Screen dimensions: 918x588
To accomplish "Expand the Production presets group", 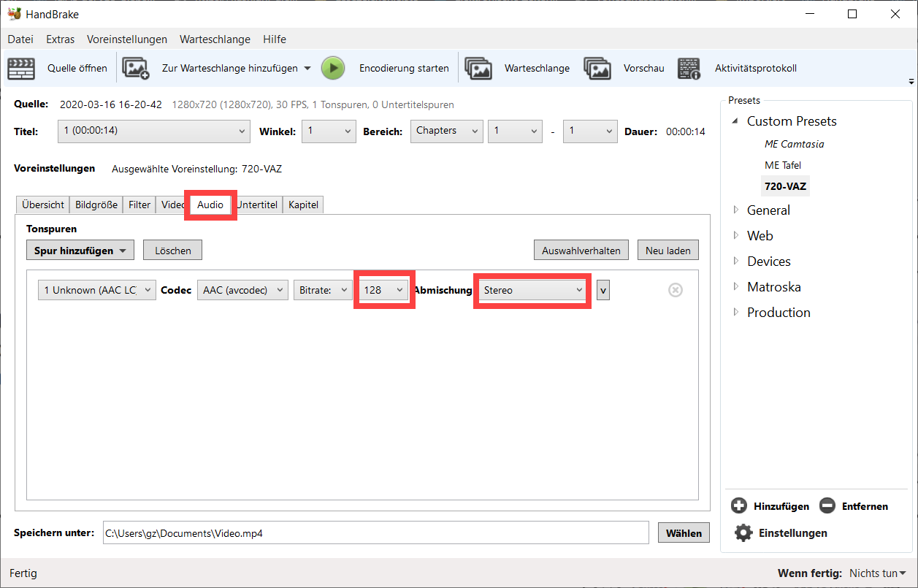I will [x=735, y=313].
